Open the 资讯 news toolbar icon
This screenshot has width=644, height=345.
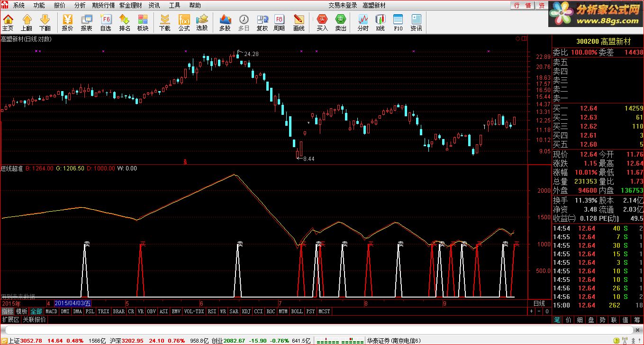416,22
